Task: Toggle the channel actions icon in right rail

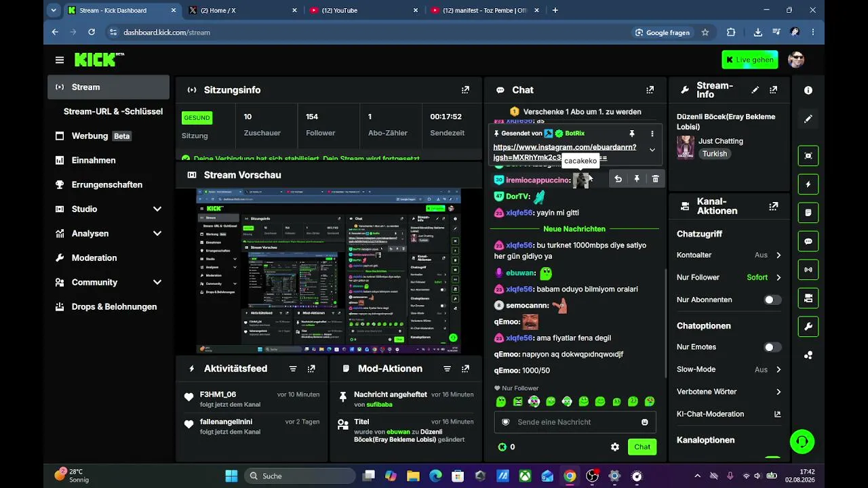Action: [808, 298]
